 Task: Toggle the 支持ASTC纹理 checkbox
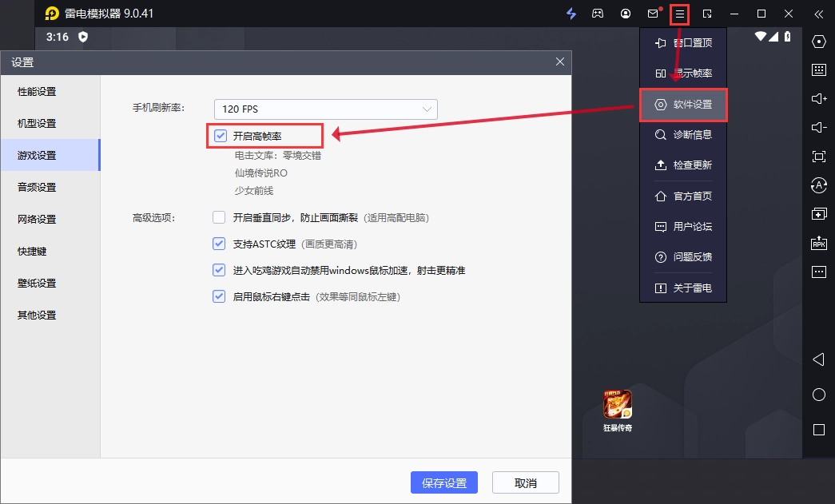click(219, 244)
